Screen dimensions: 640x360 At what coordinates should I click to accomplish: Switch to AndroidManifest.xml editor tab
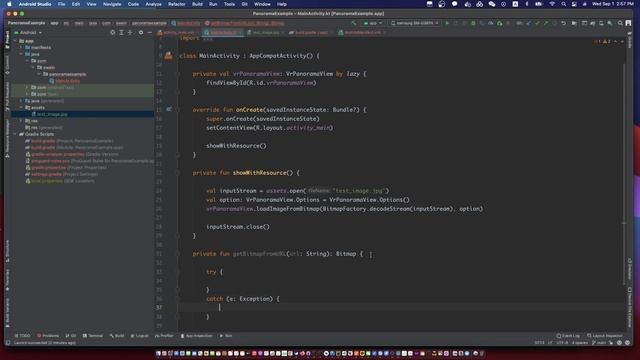(362, 32)
